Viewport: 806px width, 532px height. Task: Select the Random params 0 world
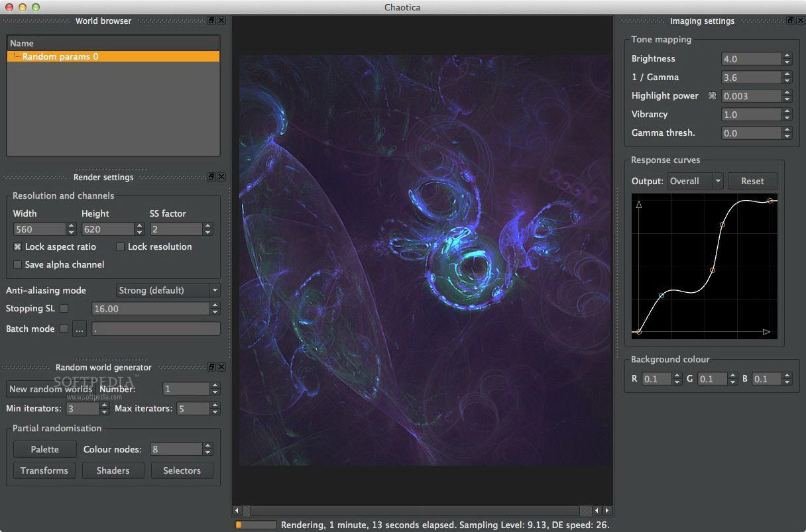point(113,57)
